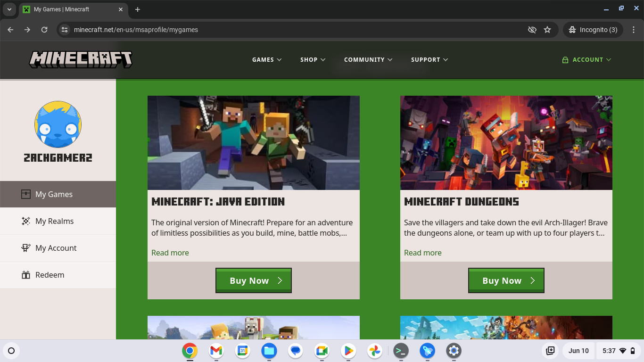Image resolution: width=644 pixels, height=362 pixels.
Task: Expand the Community dropdown menu
Action: coord(368,60)
